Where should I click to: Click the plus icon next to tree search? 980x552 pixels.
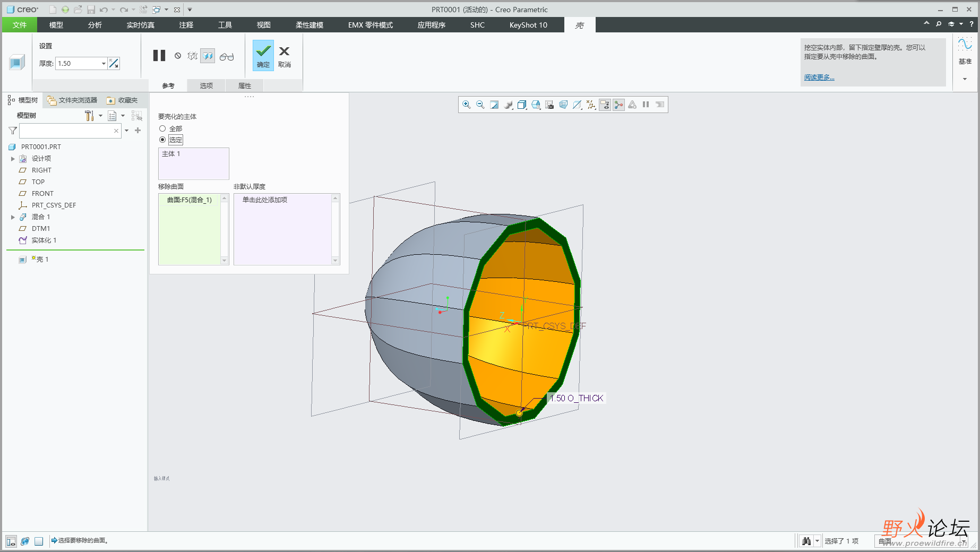point(138,131)
